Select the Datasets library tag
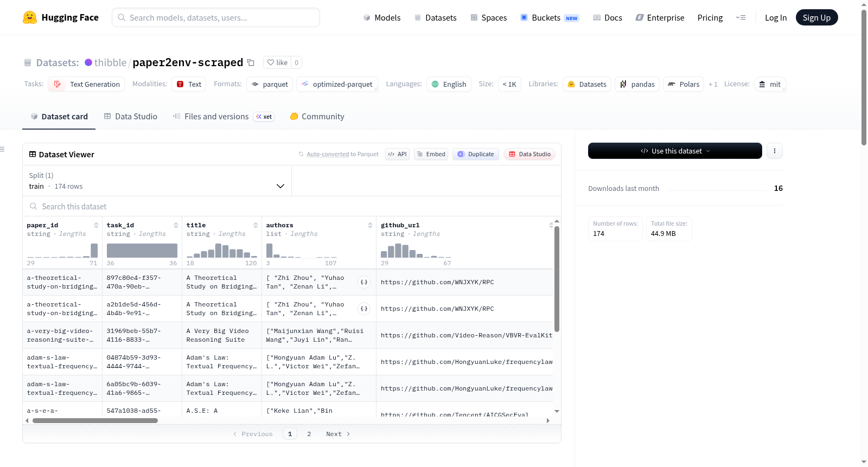Image resolution: width=868 pixels, height=467 pixels. tap(587, 84)
